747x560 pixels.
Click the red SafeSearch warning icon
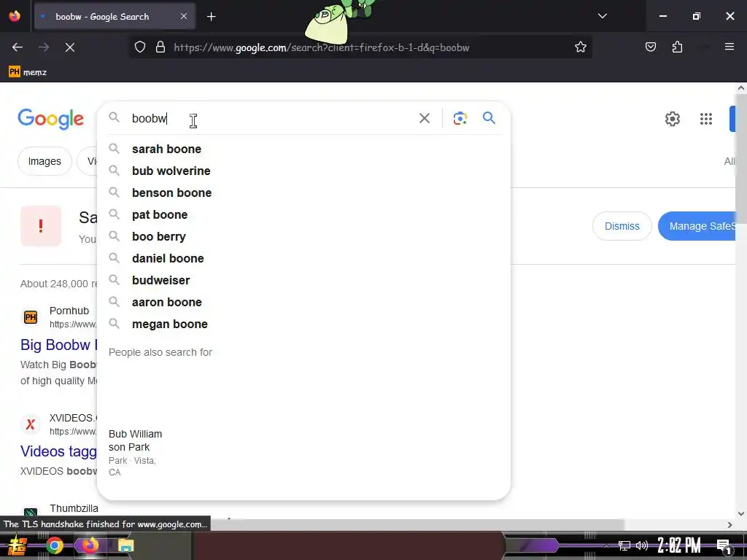coord(41,226)
